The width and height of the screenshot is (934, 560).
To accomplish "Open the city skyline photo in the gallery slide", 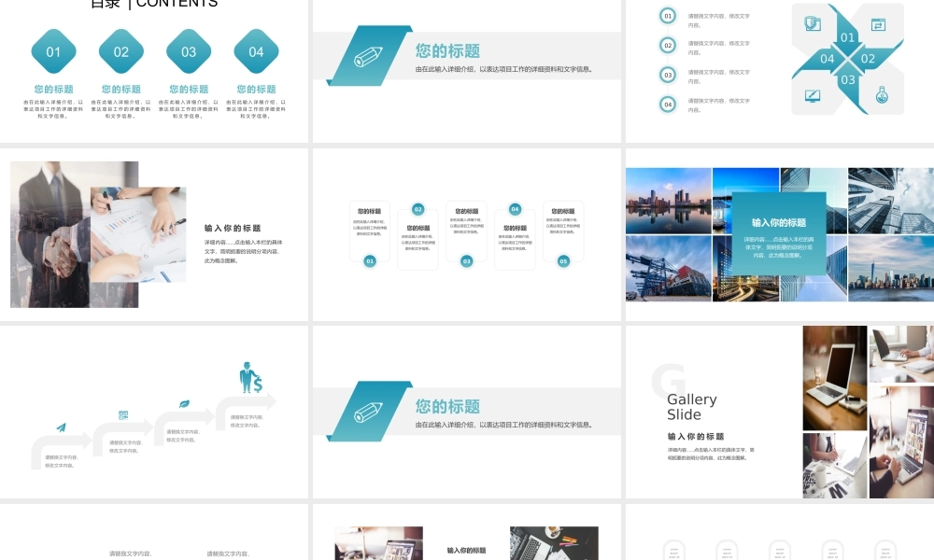I will pyautogui.click(x=667, y=201).
